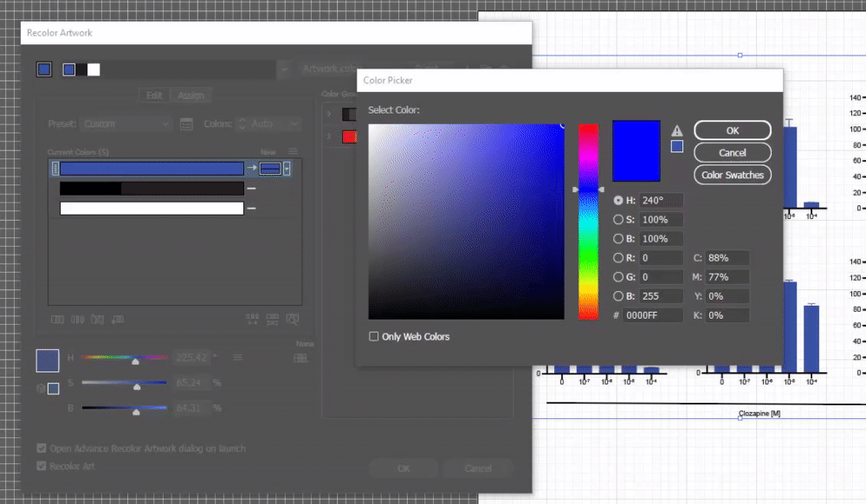
Task: Expand the first gray color group
Action: coord(329,114)
